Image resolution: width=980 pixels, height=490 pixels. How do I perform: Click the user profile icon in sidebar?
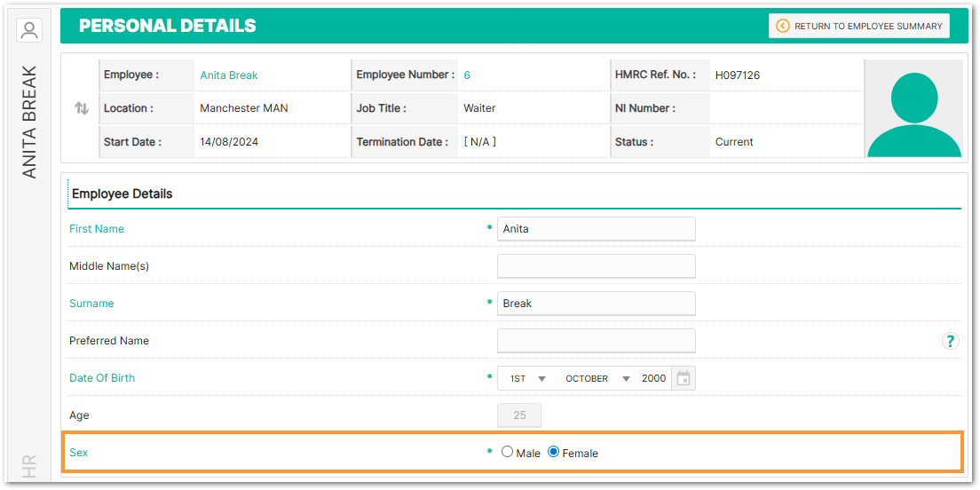click(29, 30)
